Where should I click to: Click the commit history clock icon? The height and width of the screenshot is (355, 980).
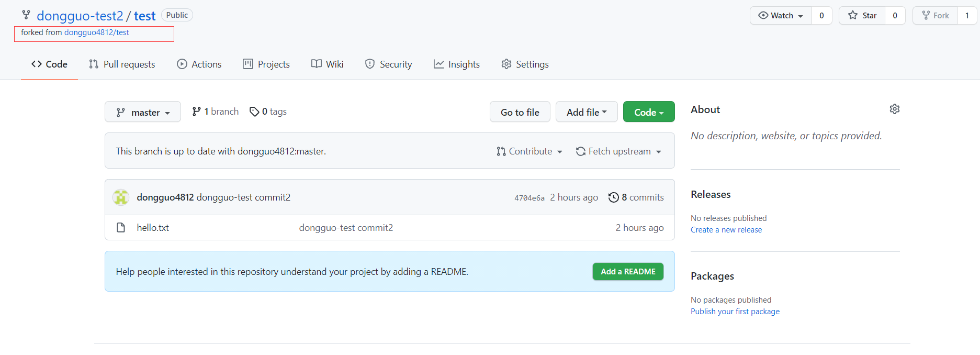tap(613, 197)
